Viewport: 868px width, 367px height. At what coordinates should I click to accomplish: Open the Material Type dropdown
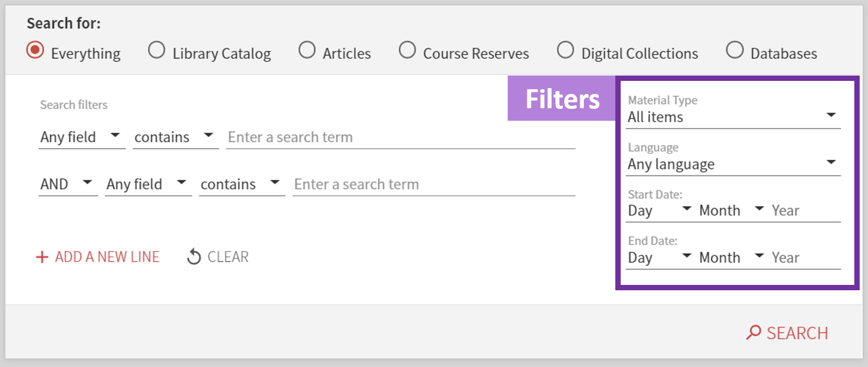(x=734, y=117)
